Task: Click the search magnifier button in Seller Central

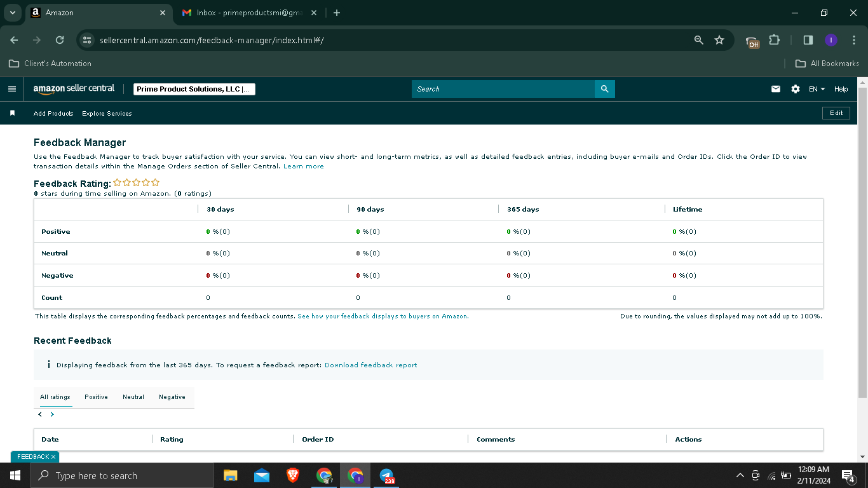Action: tap(605, 89)
